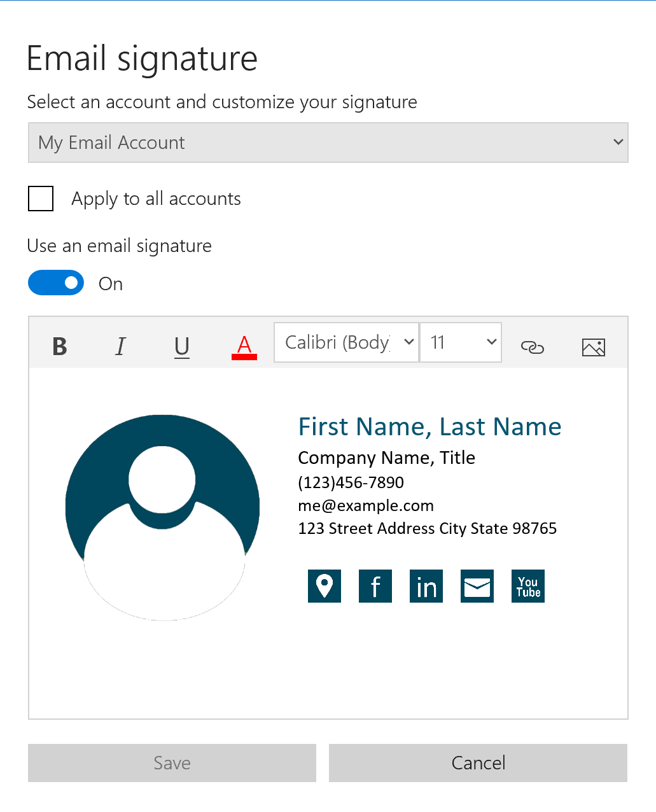Select the profile avatar picture
The height and width of the screenshot is (812, 656).
[163, 517]
